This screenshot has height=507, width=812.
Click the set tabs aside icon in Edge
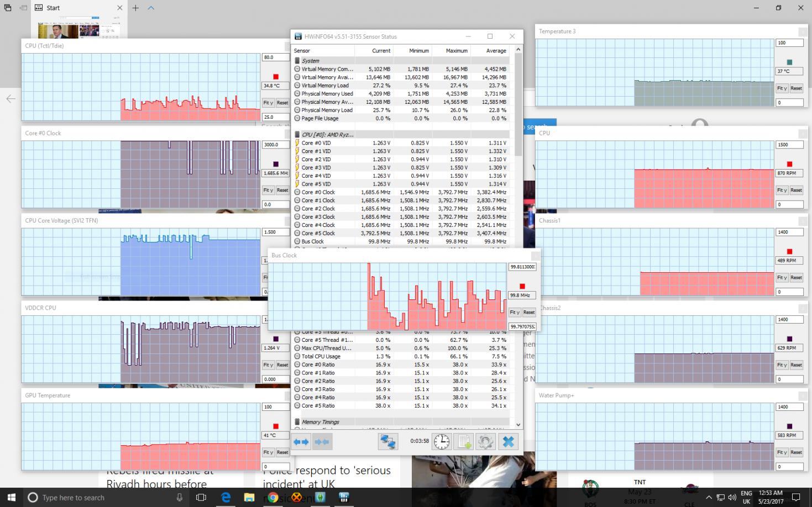(x=23, y=8)
